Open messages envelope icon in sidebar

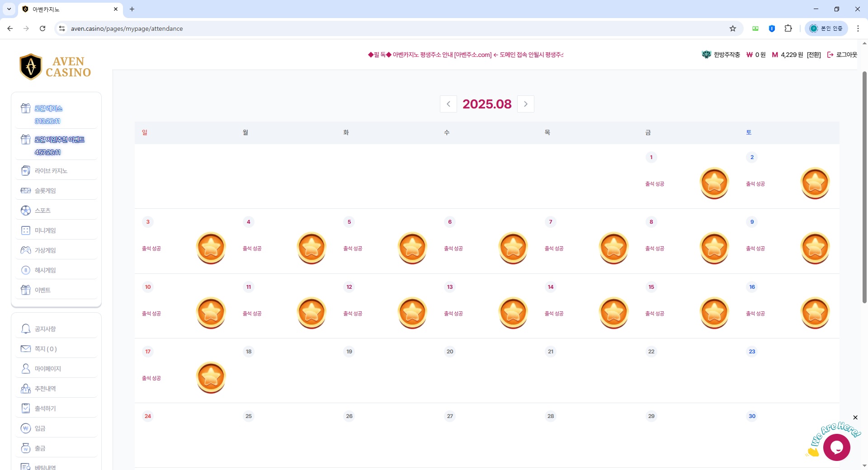[26, 349]
